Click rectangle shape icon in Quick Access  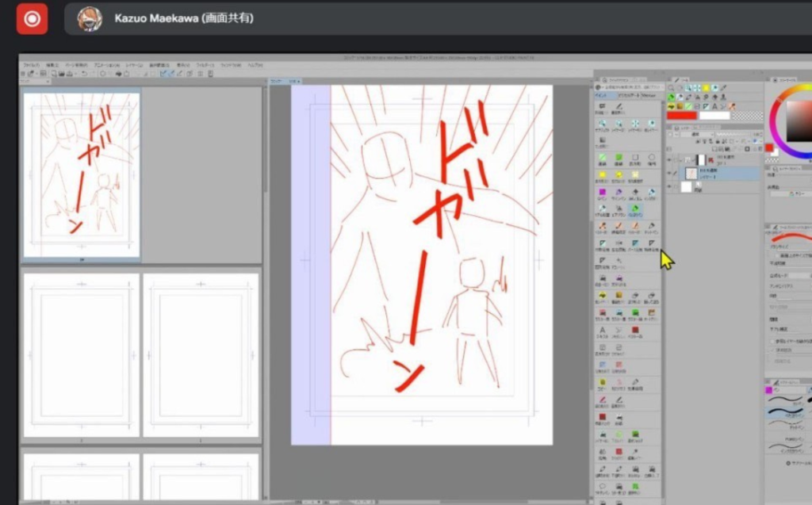tap(635, 158)
